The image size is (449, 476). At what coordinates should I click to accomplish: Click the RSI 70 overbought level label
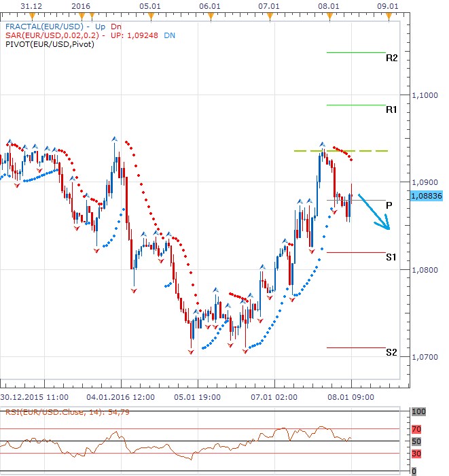tap(417, 429)
